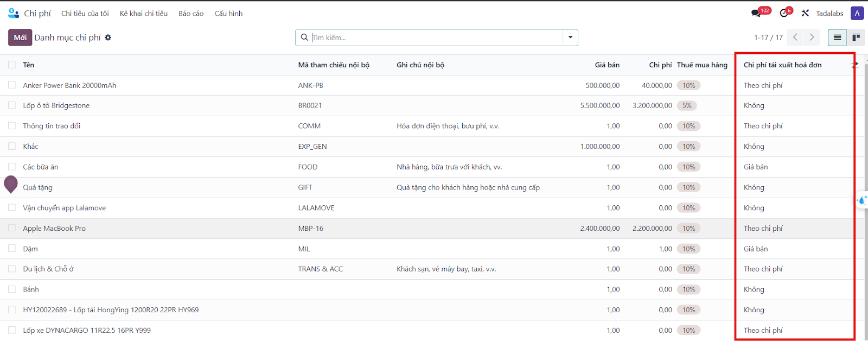
Task: Tick checkbox for Du lịch & Chỗ ở
Action: tap(12, 269)
